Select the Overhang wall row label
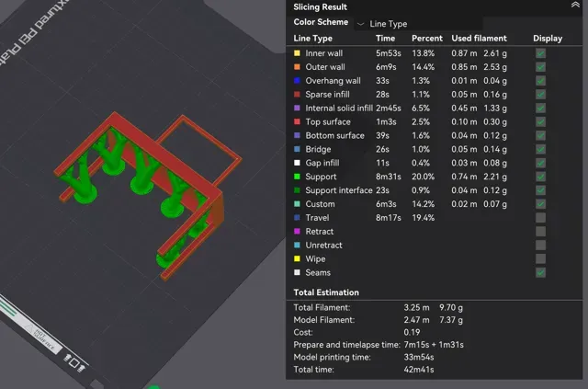The height and width of the screenshot is (389, 588). [333, 81]
